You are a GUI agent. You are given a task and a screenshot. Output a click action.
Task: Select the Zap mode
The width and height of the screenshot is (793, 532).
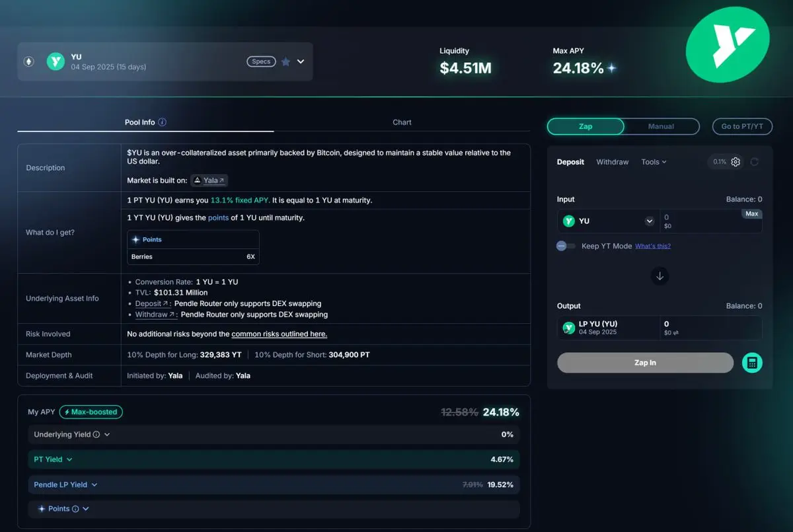(585, 126)
